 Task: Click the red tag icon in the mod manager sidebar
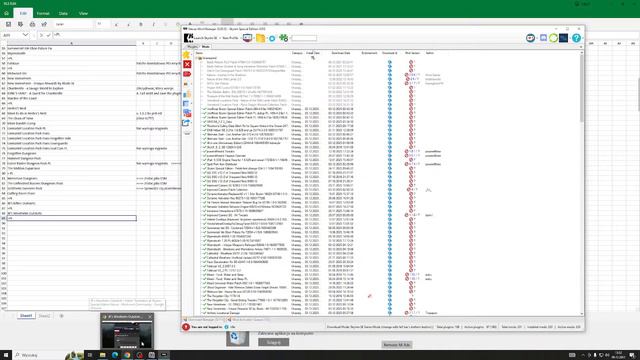point(187,74)
